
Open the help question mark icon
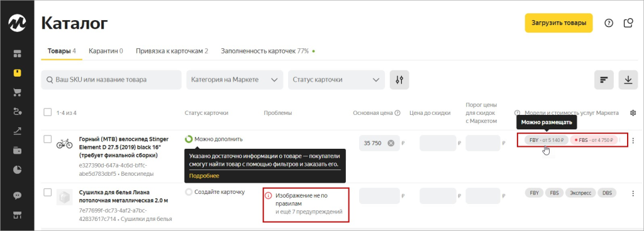609,23
